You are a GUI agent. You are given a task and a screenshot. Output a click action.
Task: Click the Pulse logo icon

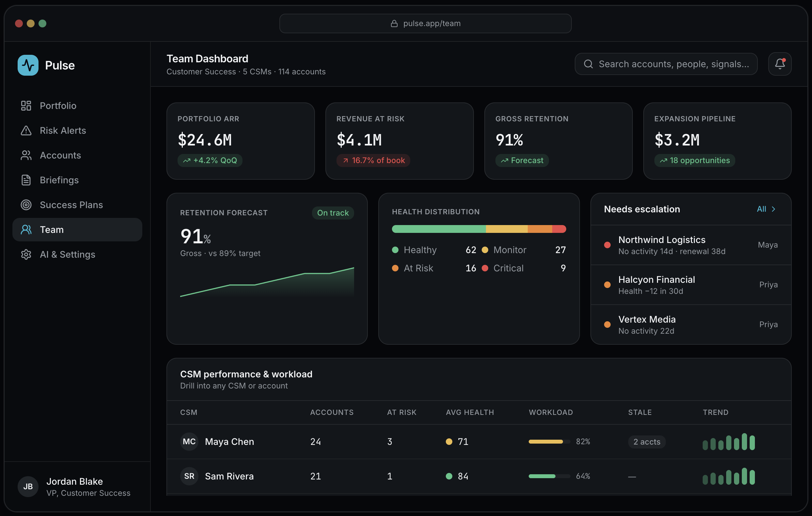(x=28, y=65)
